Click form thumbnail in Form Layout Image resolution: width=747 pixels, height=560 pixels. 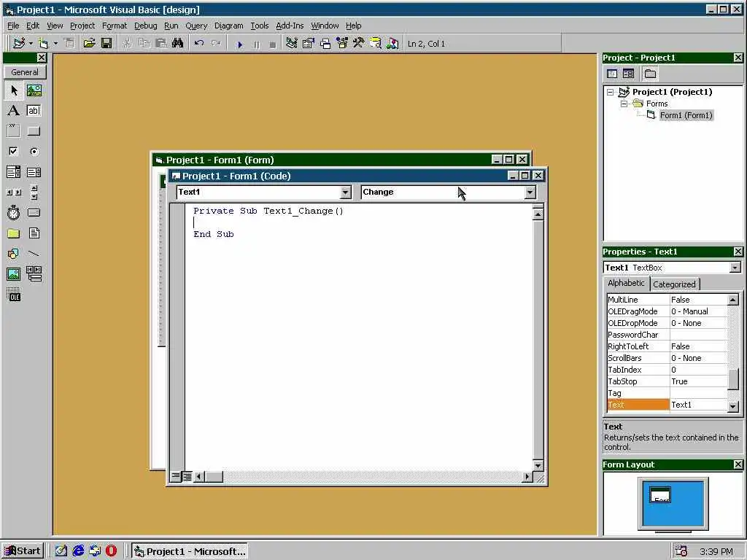660,495
